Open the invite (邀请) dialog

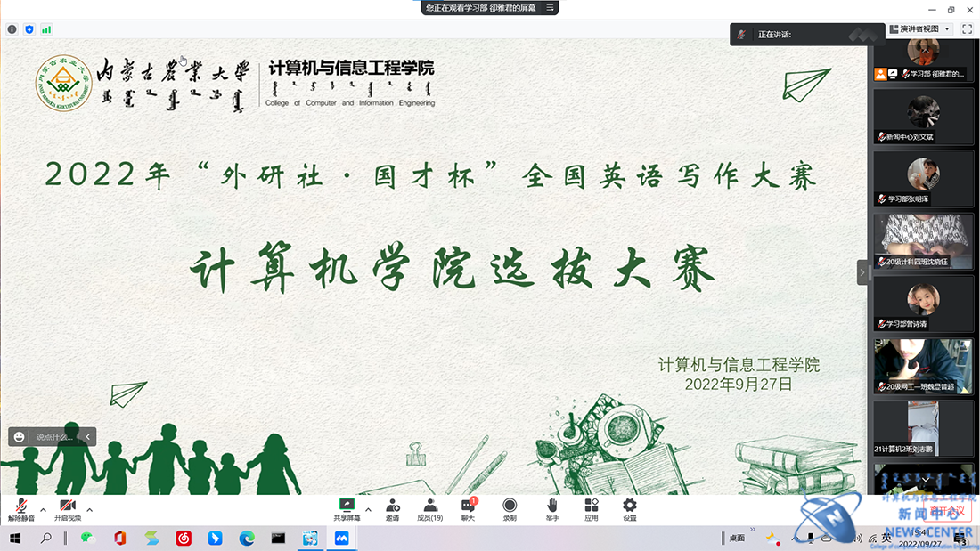point(392,509)
